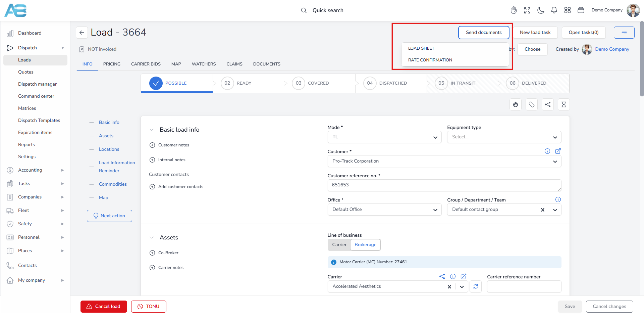Go back with the arrow button
Screen dimensions: 644x317
[x=82, y=33]
